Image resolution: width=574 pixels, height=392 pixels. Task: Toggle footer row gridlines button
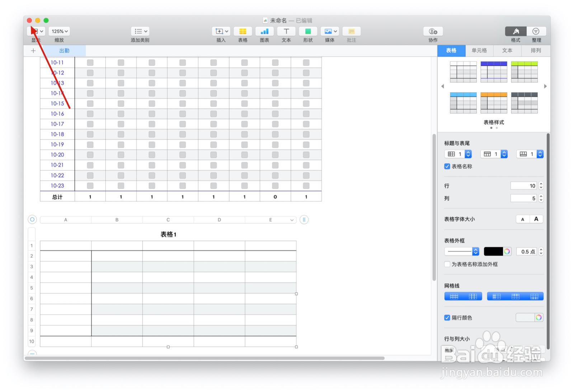coord(534,296)
